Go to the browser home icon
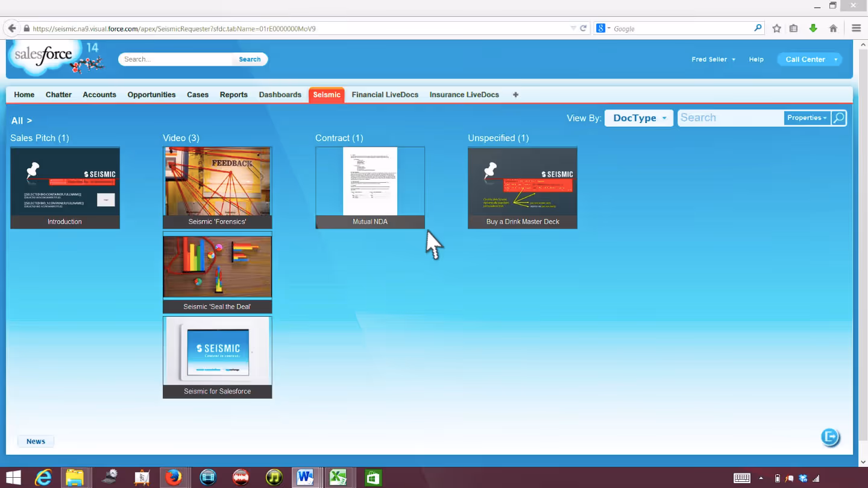 point(833,28)
